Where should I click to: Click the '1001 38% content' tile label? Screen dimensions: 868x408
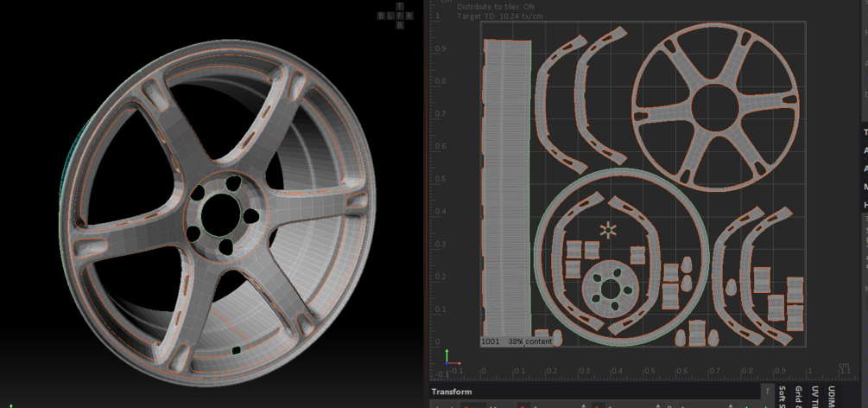point(516,341)
